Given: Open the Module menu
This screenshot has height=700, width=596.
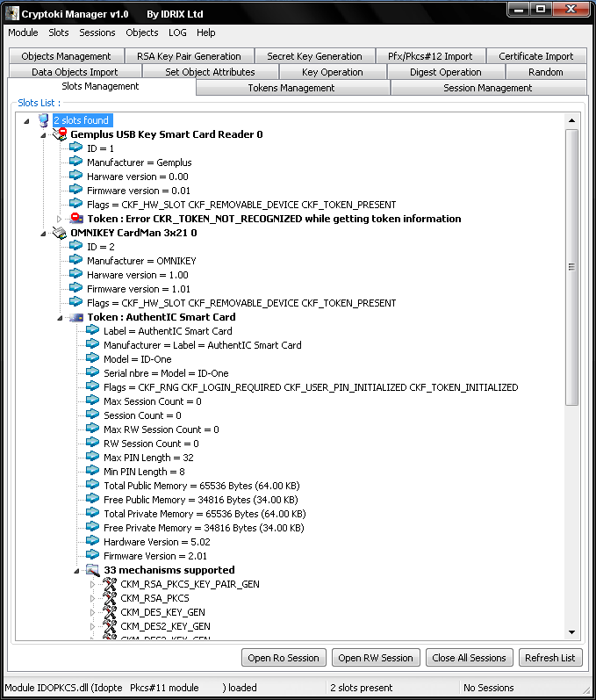Looking at the screenshot, I should tap(23, 32).
